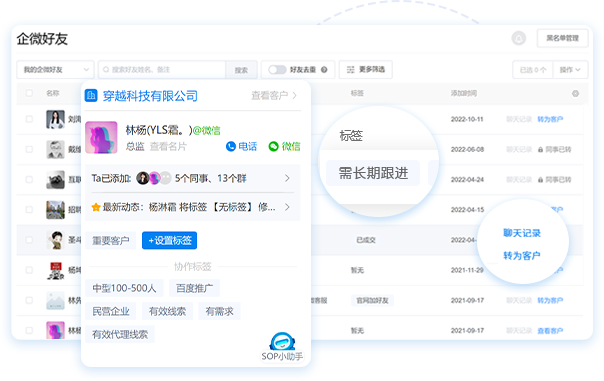Tick checkbox of the 2022-04-24 row

[x=29, y=180]
